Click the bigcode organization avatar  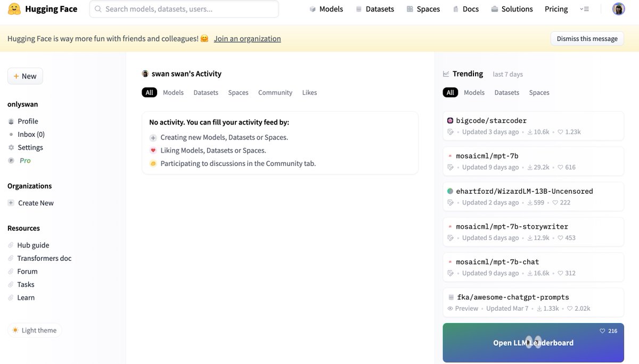point(450,121)
